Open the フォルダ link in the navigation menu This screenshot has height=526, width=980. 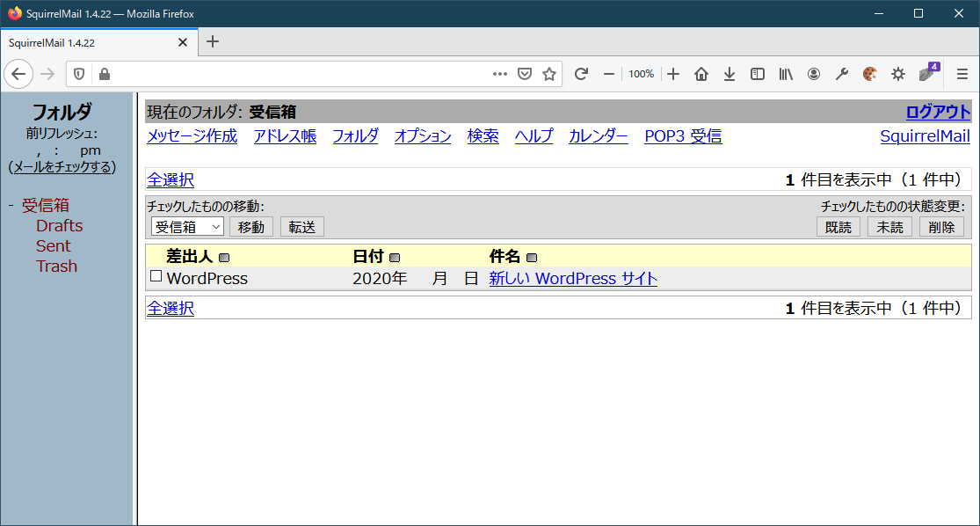355,136
